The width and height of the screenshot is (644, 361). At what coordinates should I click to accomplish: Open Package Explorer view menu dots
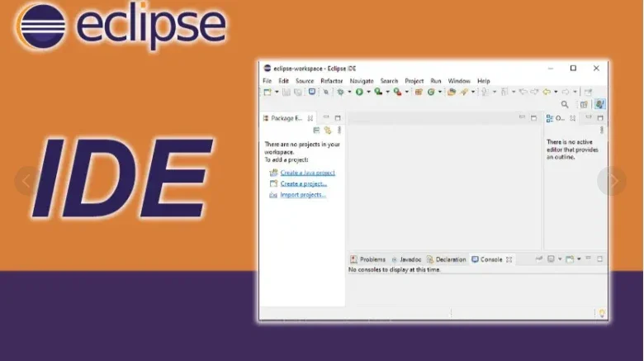click(x=339, y=131)
